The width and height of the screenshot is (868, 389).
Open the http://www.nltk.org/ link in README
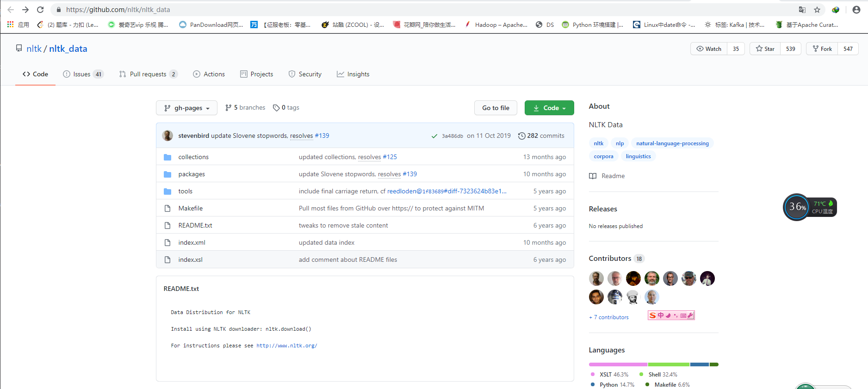287,346
